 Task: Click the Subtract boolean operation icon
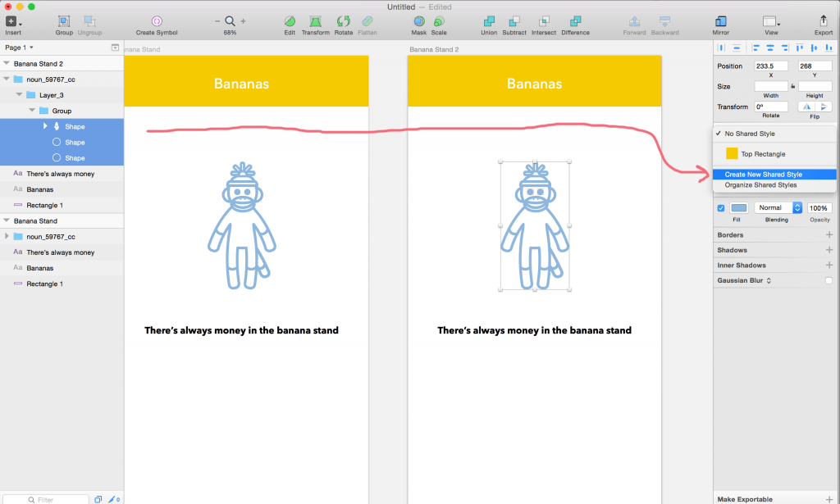514,21
